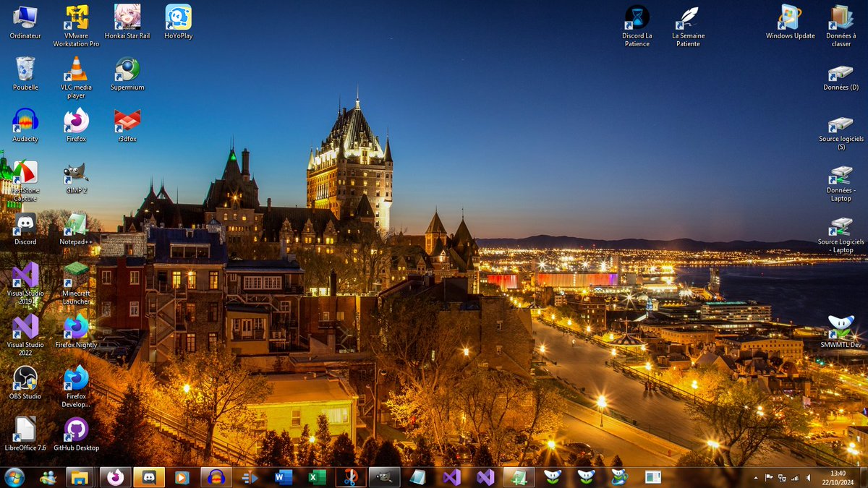Switch to Audacity headphones icon in taskbar
The image size is (868, 488).
coord(216,477)
